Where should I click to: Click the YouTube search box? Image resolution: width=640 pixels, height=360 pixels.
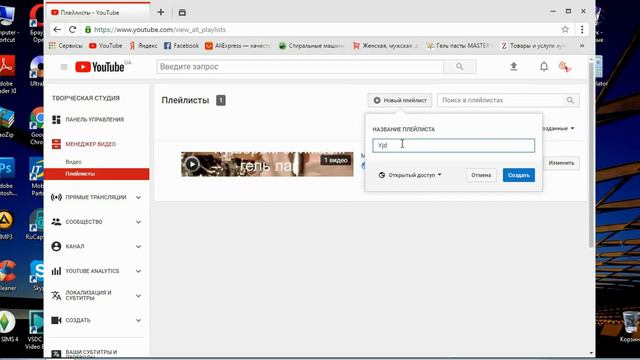click(300, 67)
